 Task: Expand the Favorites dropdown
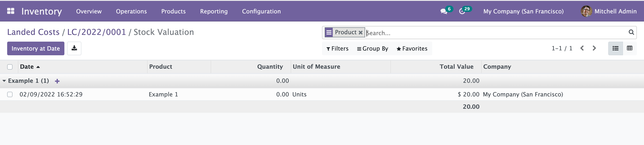point(412,49)
